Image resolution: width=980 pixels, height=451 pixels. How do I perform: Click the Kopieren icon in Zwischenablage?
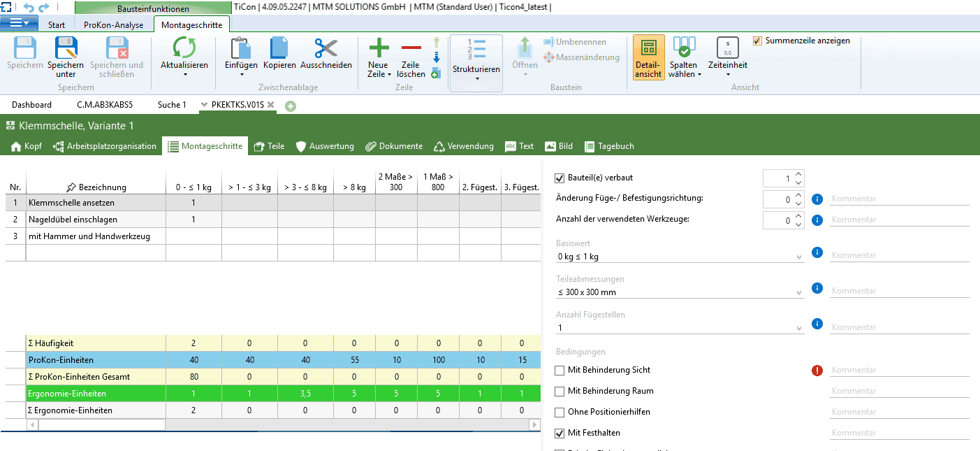279,49
